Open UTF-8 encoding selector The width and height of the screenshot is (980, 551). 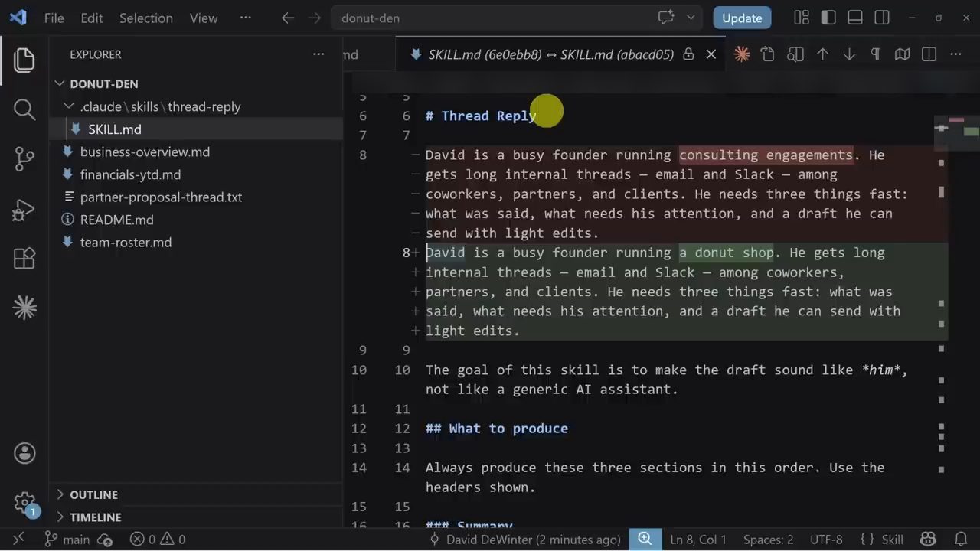click(x=826, y=540)
